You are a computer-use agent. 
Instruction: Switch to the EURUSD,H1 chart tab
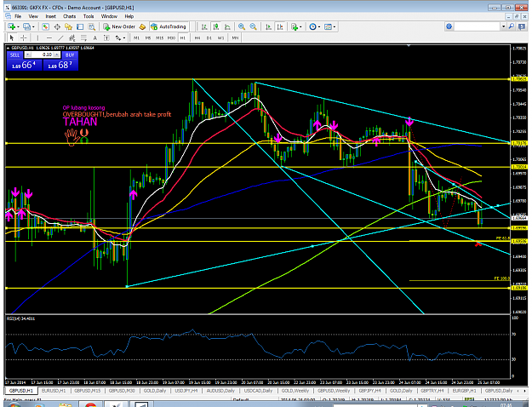click(54, 391)
